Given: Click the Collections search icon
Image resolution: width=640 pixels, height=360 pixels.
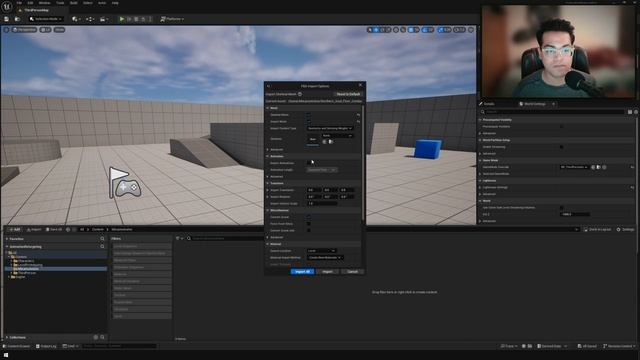Looking at the screenshot, I should tap(102, 338).
